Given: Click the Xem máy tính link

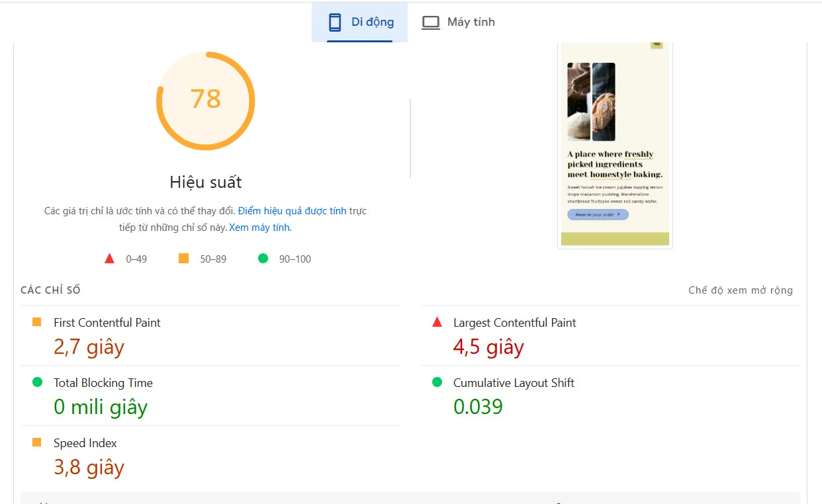Looking at the screenshot, I should click(x=259, y=227).
